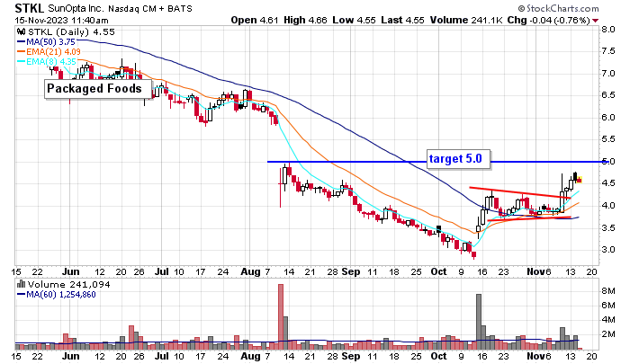The height and width of the screenshot is (364, 630).
Task: Click the lower red support trendline
Action: (x=529, y=218)
